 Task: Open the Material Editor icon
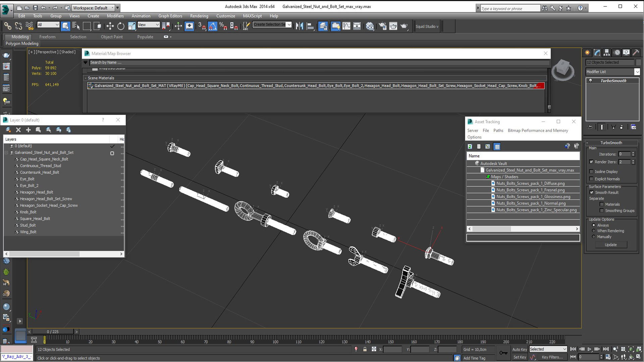point(370,26)
